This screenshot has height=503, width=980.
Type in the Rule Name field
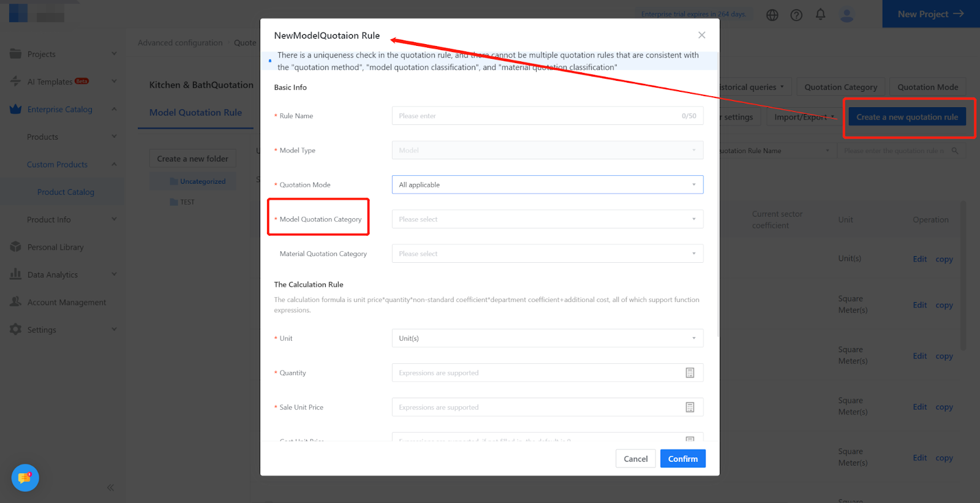(x=536, y=116)
